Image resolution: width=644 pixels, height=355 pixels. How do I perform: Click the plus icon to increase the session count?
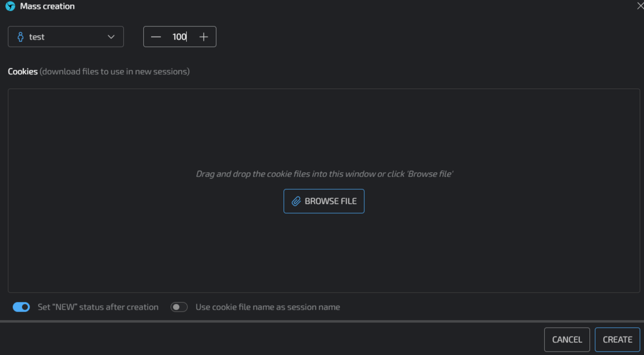click(x=204, y=36)
